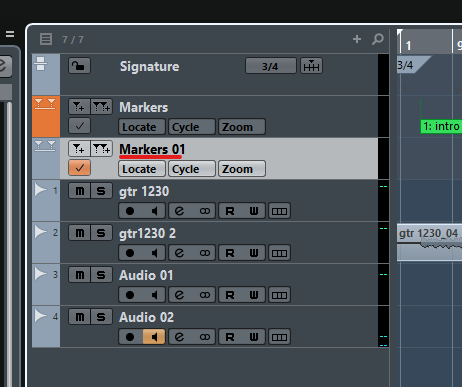The height and width of the screenshot is (387, 462).
Task: Disable the active monitor on Audio 02
Action: (154, 337)
